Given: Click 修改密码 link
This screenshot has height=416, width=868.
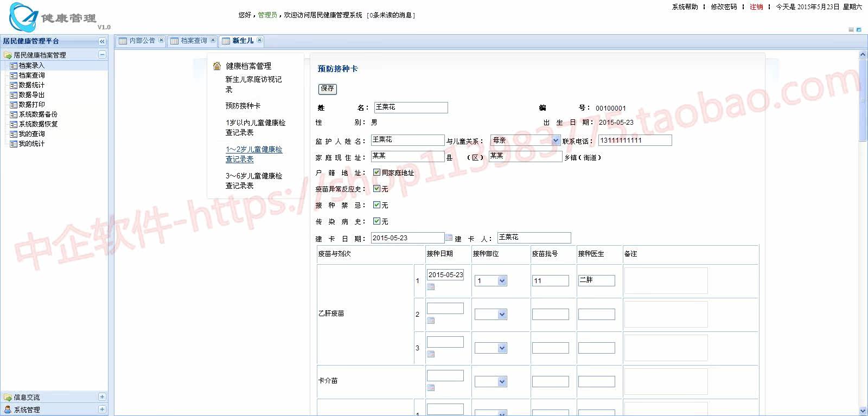Looking at the screenshot, I should pyautogui.click(x=724, y=7).
